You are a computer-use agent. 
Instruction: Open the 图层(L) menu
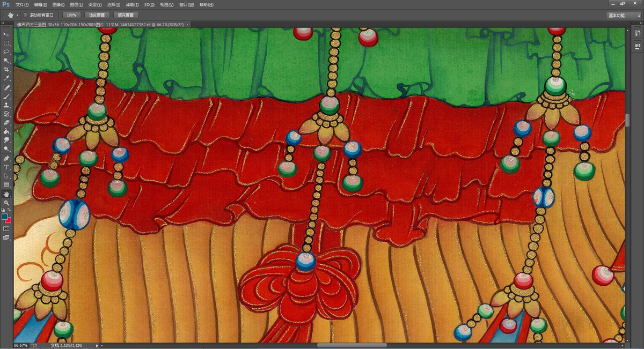pos(77,4)
